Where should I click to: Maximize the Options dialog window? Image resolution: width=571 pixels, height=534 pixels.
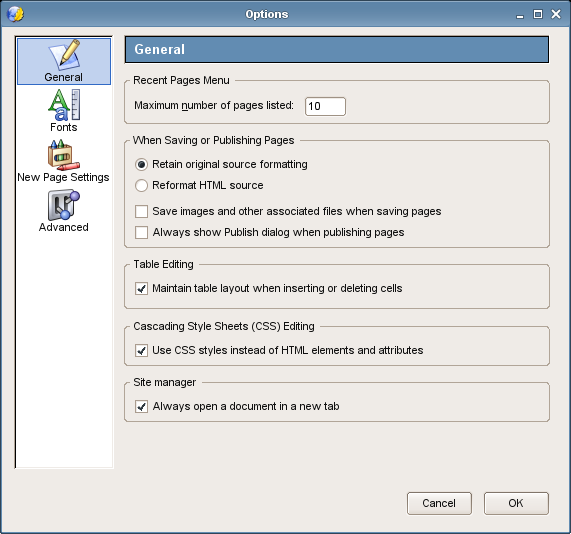click(x=537, y=14)
